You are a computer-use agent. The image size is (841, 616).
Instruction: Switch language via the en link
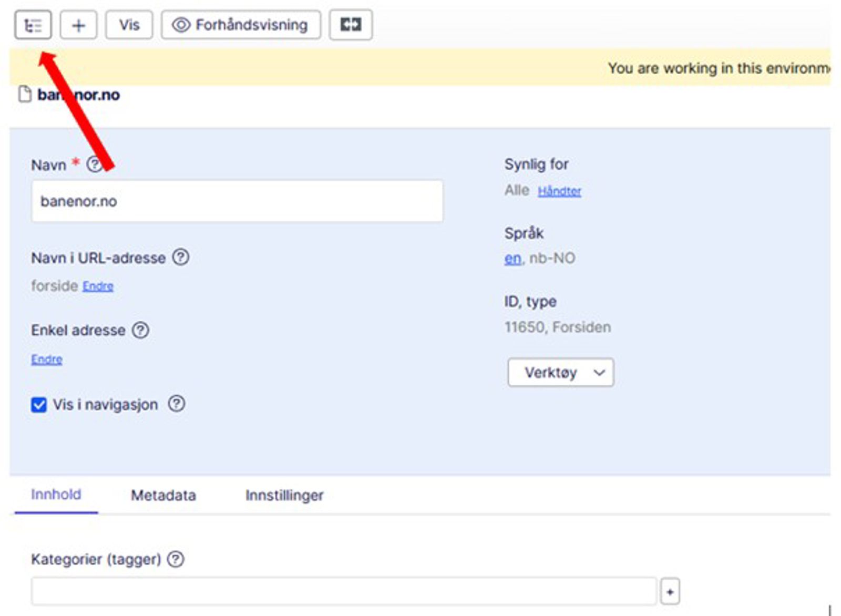pyautogui.click(x=512, y=259)
